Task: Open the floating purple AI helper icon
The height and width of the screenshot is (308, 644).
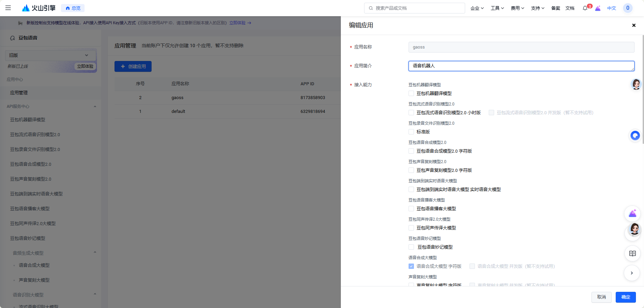Action: (x=633, y=213)
